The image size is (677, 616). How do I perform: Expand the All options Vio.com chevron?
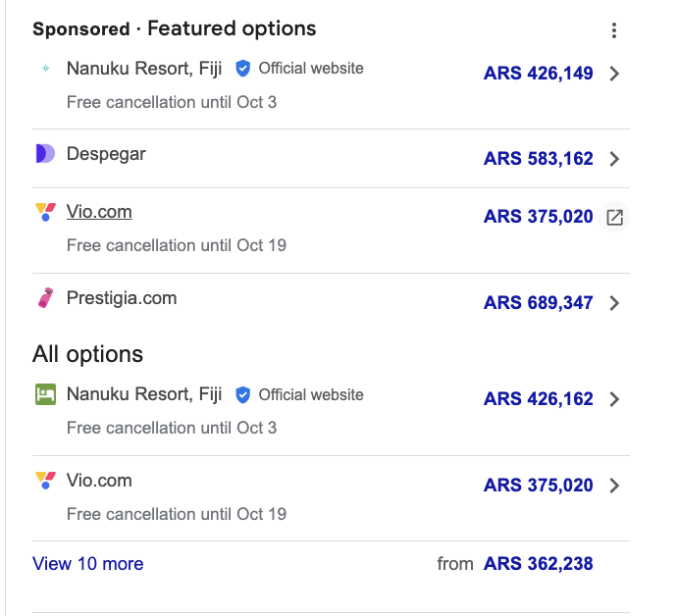(x=614, y=486)
